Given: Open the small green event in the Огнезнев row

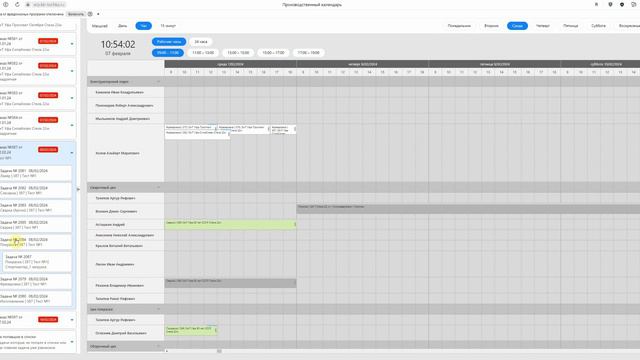Looking at the screenshot, I should (191, 330).
